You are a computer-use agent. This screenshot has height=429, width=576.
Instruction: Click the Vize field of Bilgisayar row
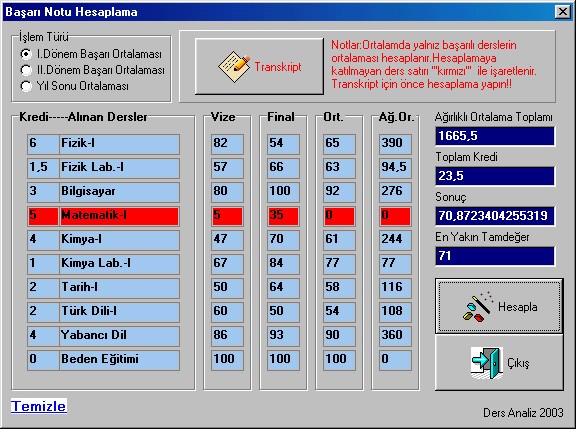coord(227,192)
